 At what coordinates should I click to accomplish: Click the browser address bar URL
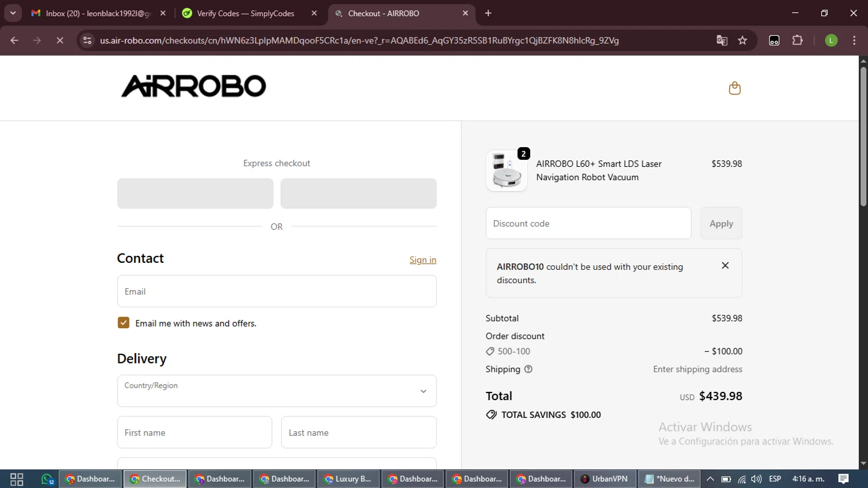click(359, 41)
